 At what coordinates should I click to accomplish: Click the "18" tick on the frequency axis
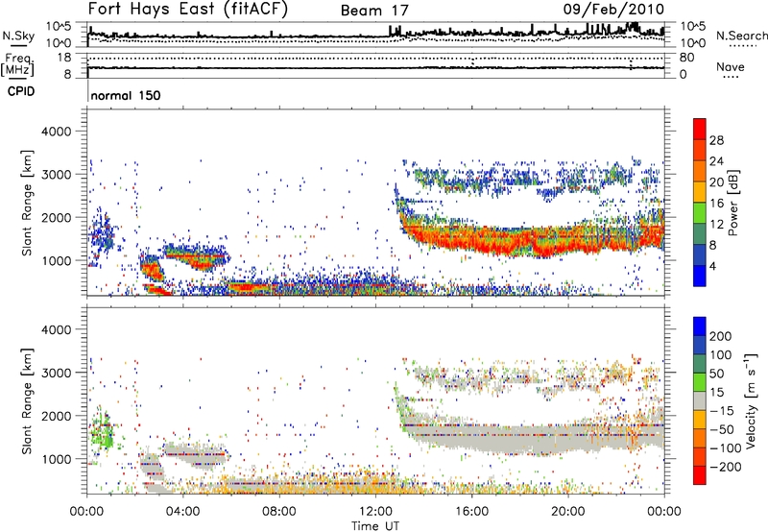(64, 58)
